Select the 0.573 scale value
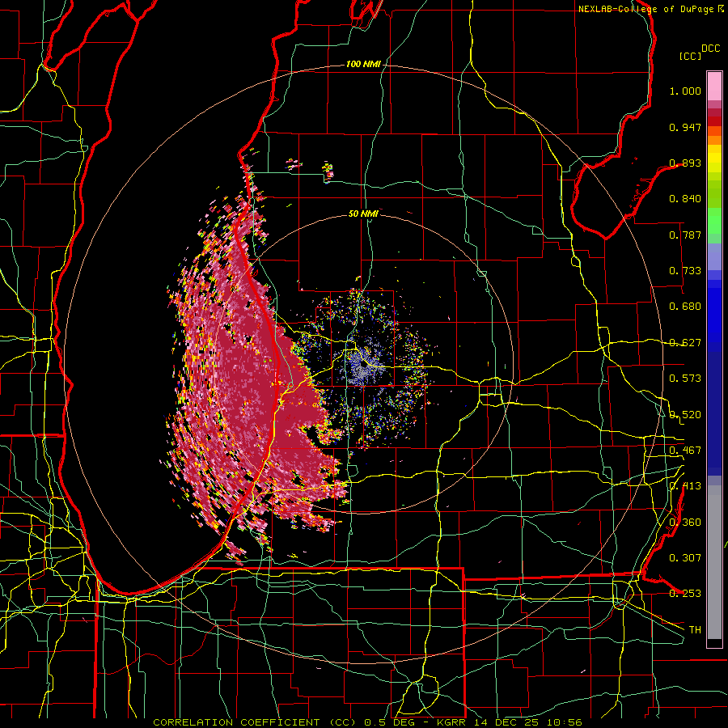The height and width of the screenshot is (728, 728). point(685,379)
